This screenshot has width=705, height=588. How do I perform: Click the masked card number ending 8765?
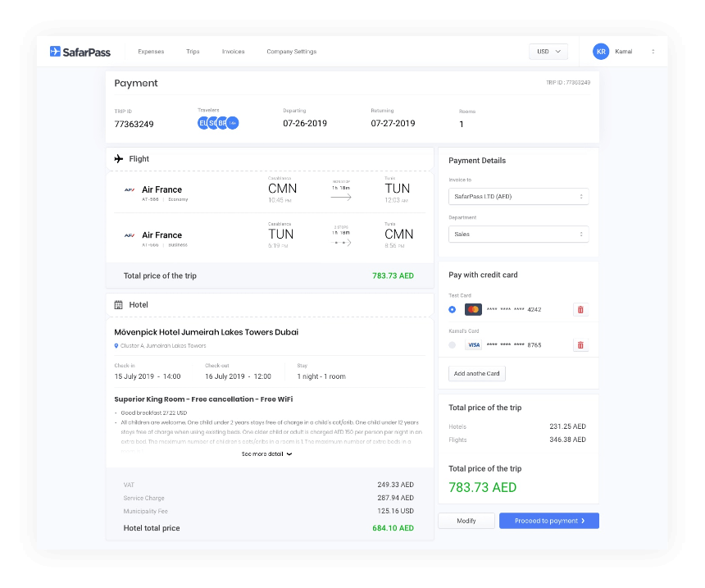point(514,345)
